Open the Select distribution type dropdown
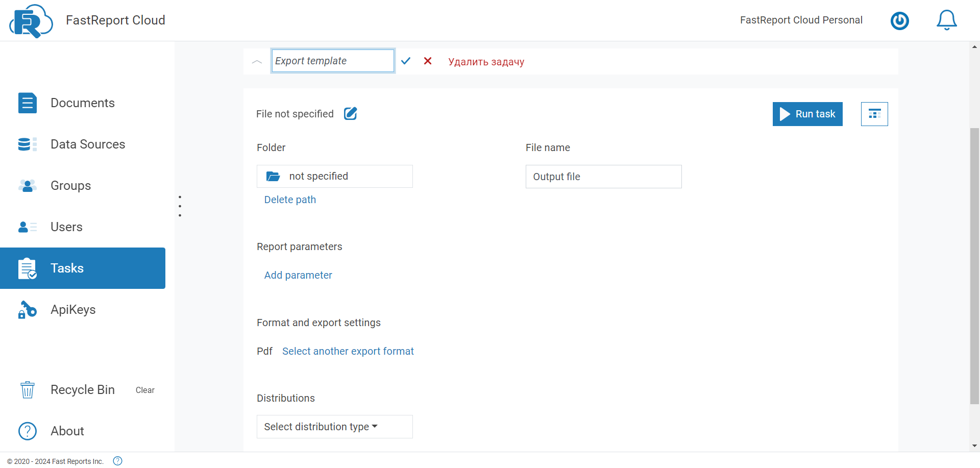The height and width of the screenshot is (468, 980). tap(334, 427)
